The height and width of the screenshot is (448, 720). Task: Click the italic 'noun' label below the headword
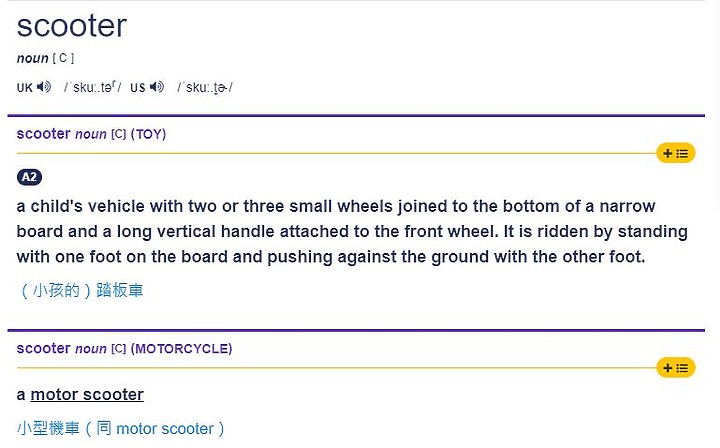[33, 58]
